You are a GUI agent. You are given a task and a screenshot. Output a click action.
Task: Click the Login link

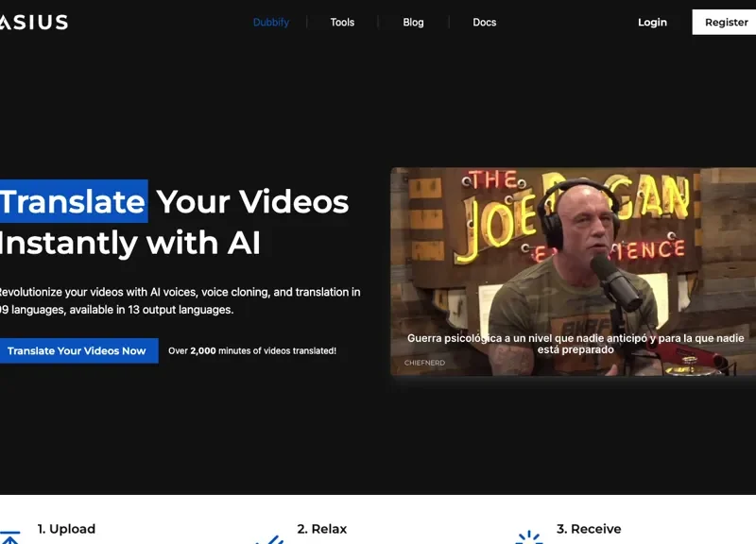click(x=652, y=22)
